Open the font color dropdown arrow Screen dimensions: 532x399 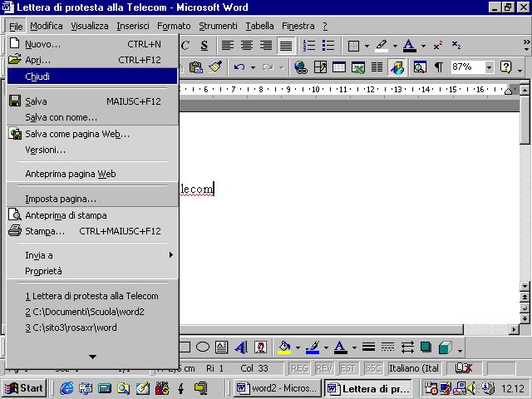click(x=423, y=46)
